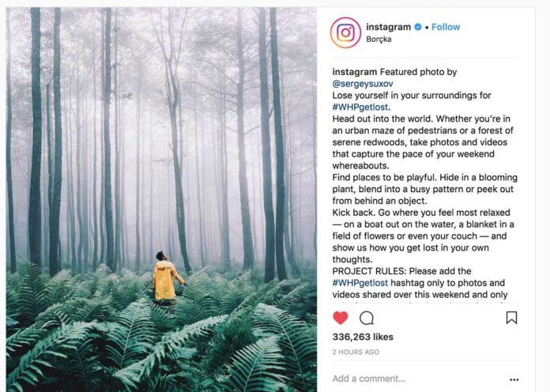The height and width of the screenshot is (392, 550).
Task: Click the '2 HOURS AGO' timestamp
Action: pyautogui.click(x=356, y=352)
